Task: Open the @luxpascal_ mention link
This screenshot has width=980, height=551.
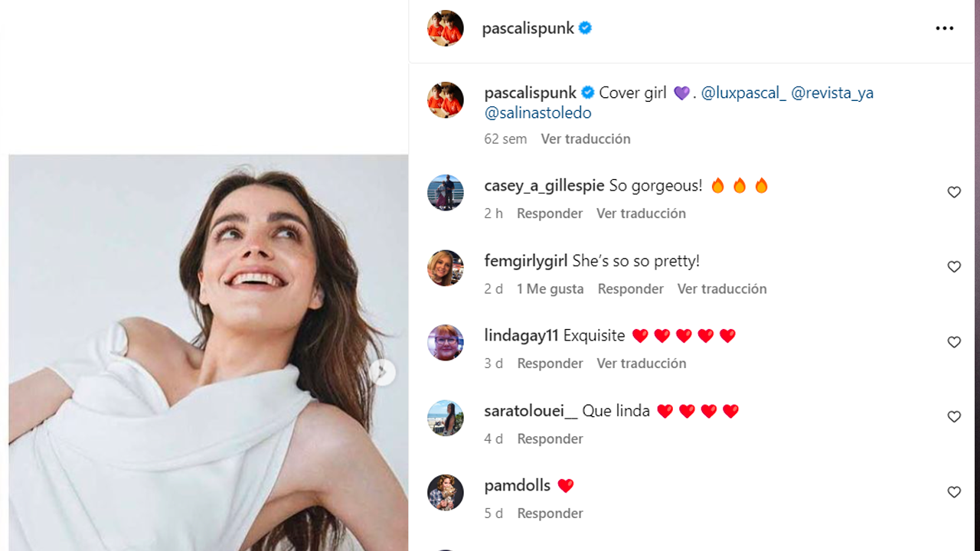Action: pos(743,93)
